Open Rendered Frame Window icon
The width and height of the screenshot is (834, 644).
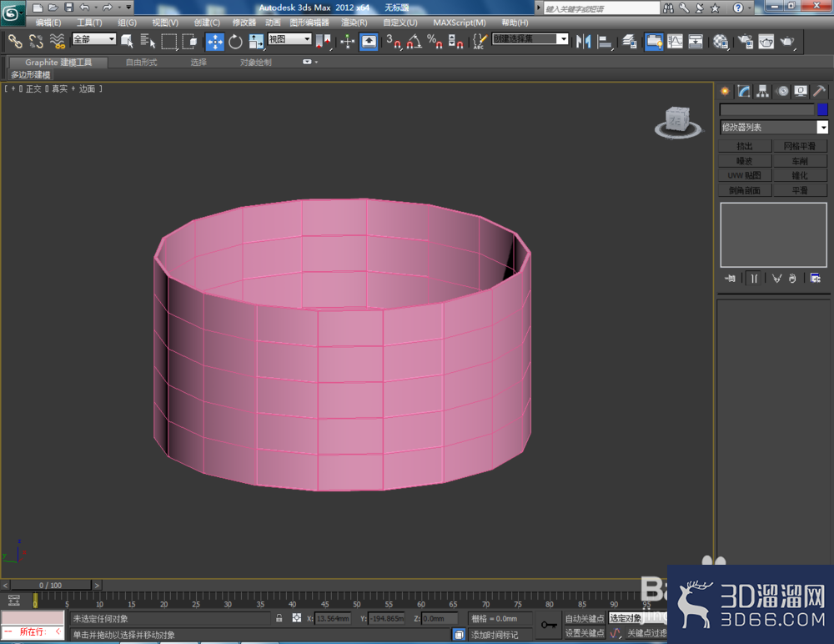pyautogui.click(x=766, y=42)
